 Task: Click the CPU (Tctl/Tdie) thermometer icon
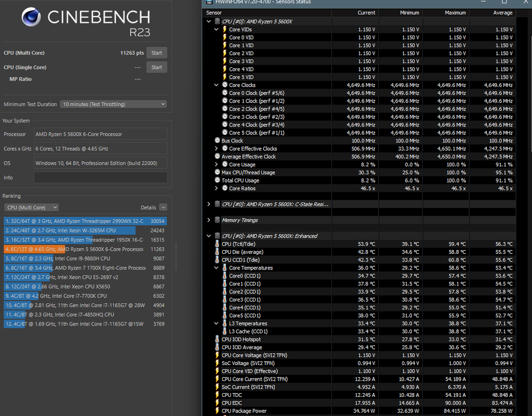(217, 244)
